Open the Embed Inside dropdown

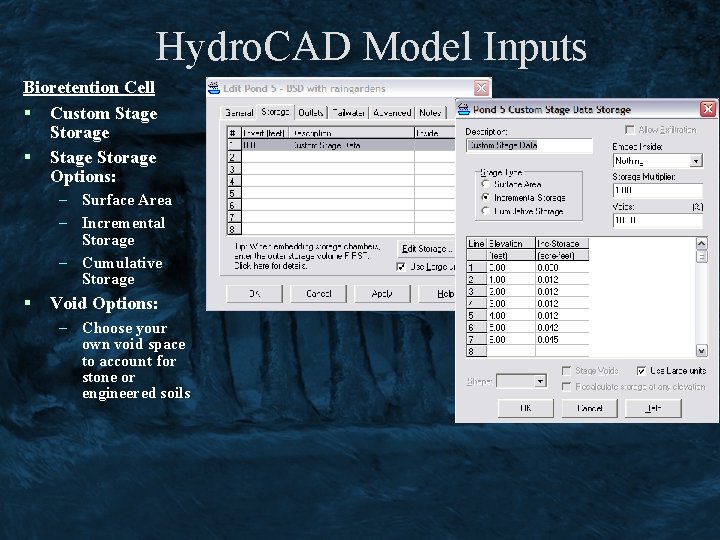(x=696, y=161)
